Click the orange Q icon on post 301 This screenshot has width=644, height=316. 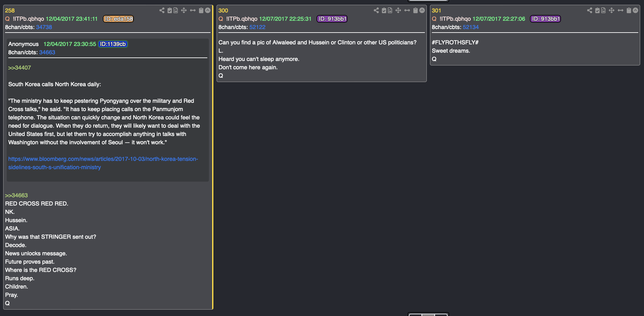[434, 19]
